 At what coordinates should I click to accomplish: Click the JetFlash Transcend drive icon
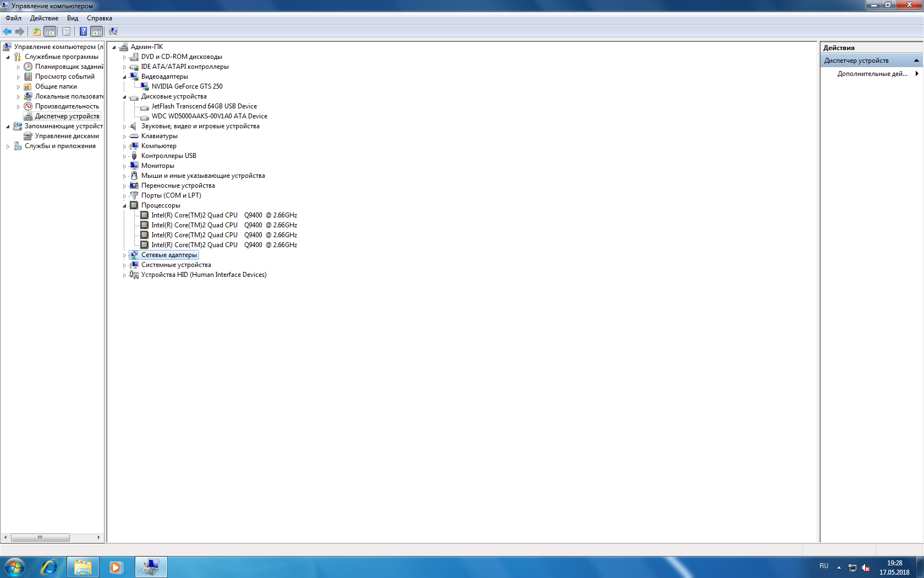click(x=145, y=107)
